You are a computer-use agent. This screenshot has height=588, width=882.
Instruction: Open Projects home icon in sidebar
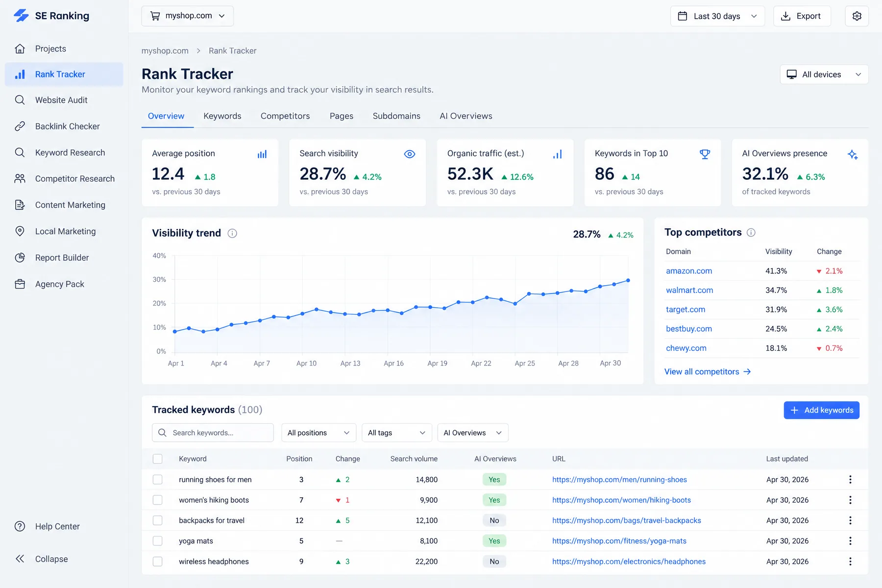pos(20,49)
